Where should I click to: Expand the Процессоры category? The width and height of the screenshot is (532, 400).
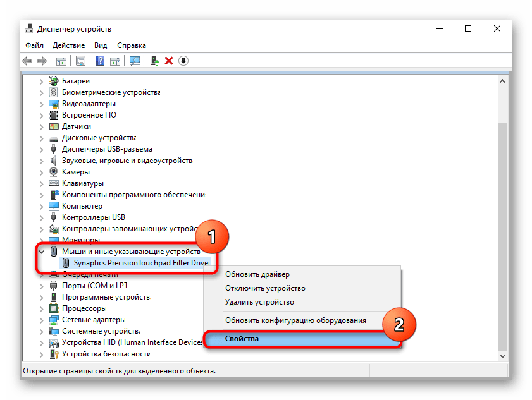pyautogui.click(x=42, y=308)
